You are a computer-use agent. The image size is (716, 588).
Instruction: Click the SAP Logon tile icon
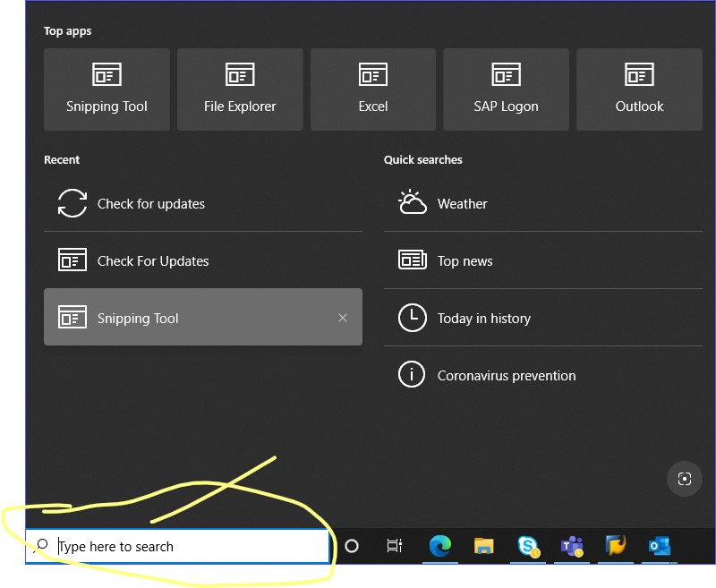tap(506, 74)
